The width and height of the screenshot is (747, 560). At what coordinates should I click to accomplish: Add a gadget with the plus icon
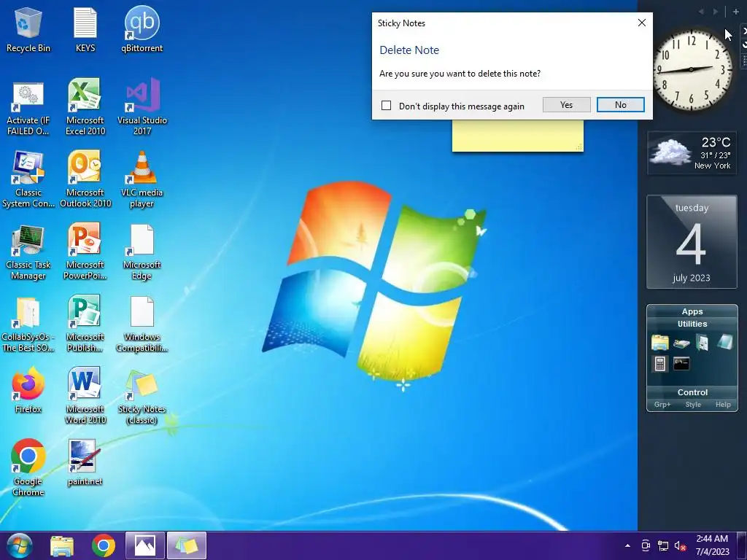[735, 12]
